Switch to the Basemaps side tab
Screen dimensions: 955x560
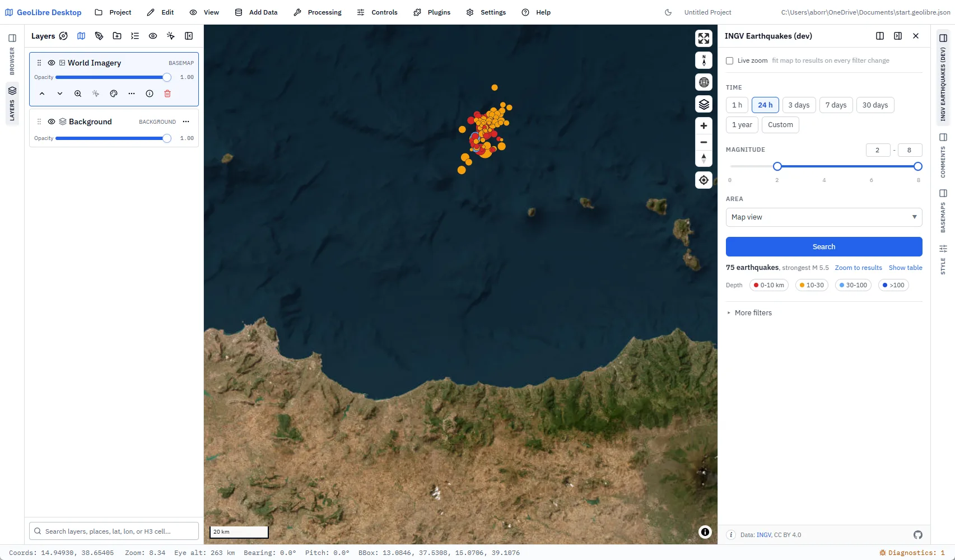(x=943, y=211)
